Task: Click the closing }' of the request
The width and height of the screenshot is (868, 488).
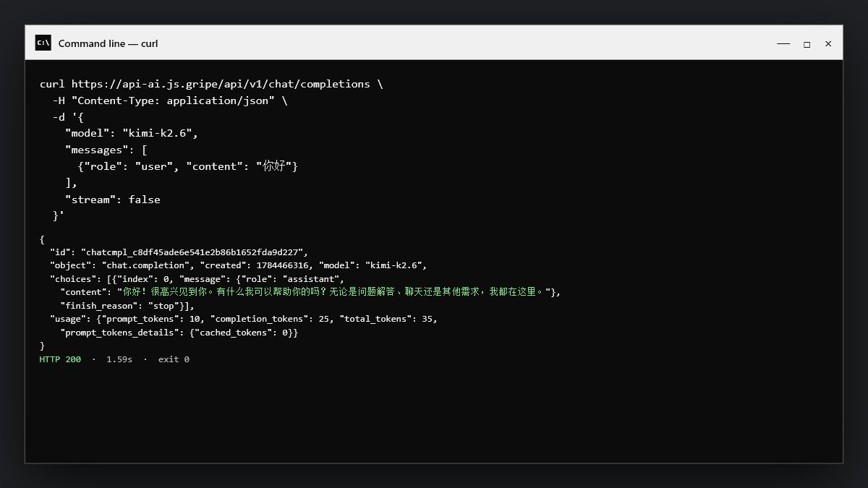Action: pos(59,215)
